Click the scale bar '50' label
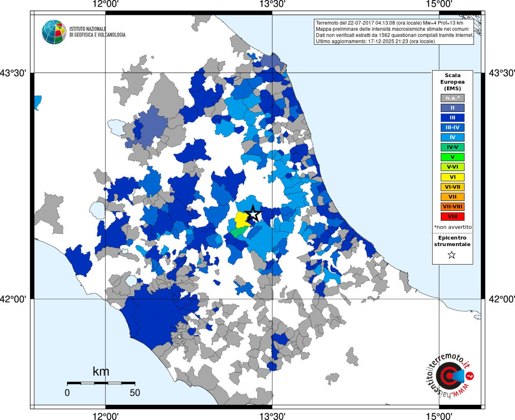This screenshot has width=515, height=420. tap(135, 393)
